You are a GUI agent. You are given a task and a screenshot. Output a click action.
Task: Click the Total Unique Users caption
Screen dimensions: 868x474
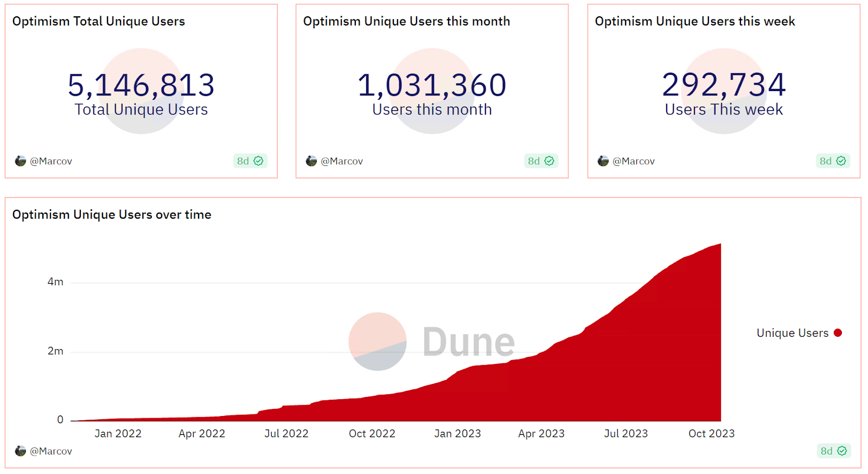coord(141,110)
